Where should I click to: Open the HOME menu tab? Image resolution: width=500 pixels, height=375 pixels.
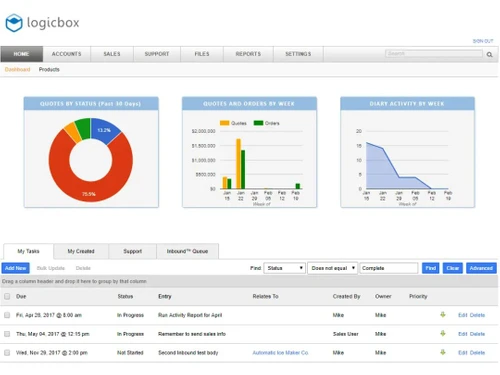tap(22, 54)
